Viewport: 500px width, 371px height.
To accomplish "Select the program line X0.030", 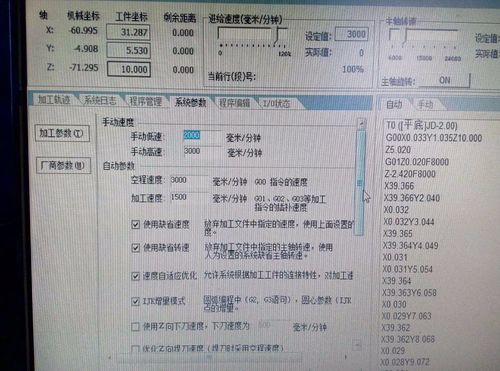I will [x=394, y=304].
